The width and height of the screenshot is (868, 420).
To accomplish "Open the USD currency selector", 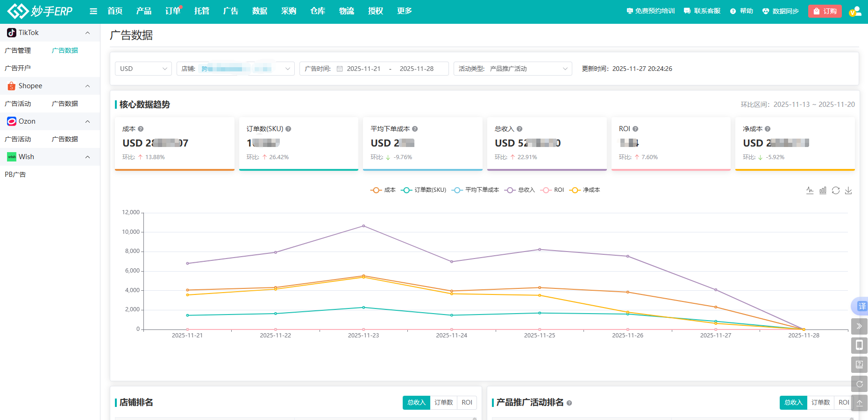I will (143, 69).
